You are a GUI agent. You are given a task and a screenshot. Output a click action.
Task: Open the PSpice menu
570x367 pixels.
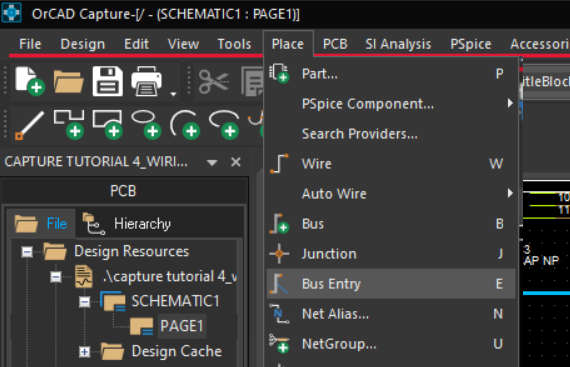click(471, 44)
